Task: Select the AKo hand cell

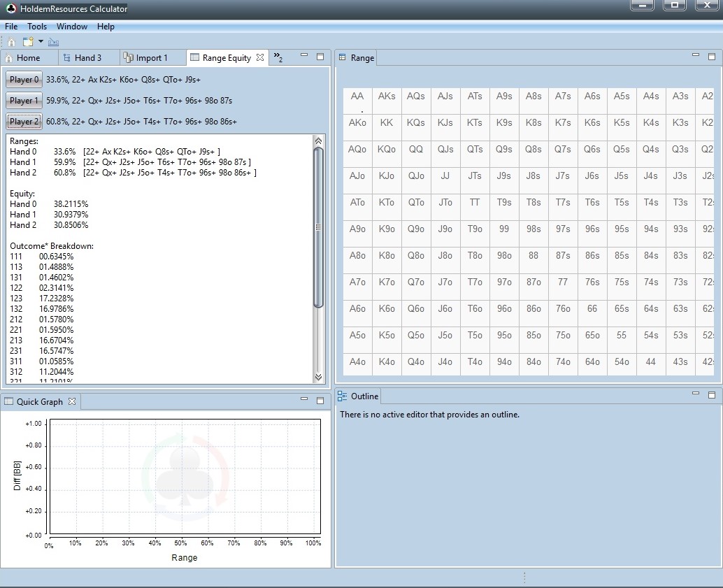Action: pyautogui.click(x=357, y=127)
